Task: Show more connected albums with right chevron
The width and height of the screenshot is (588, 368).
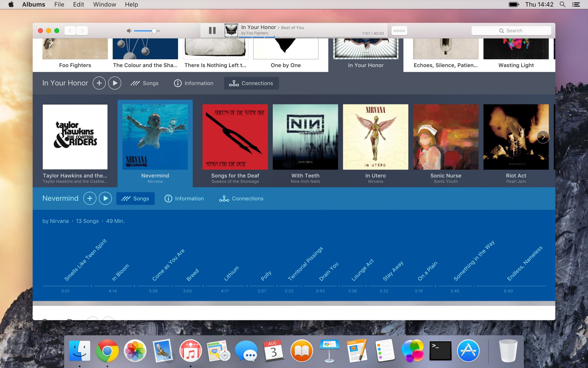Action: coord(543,137)
